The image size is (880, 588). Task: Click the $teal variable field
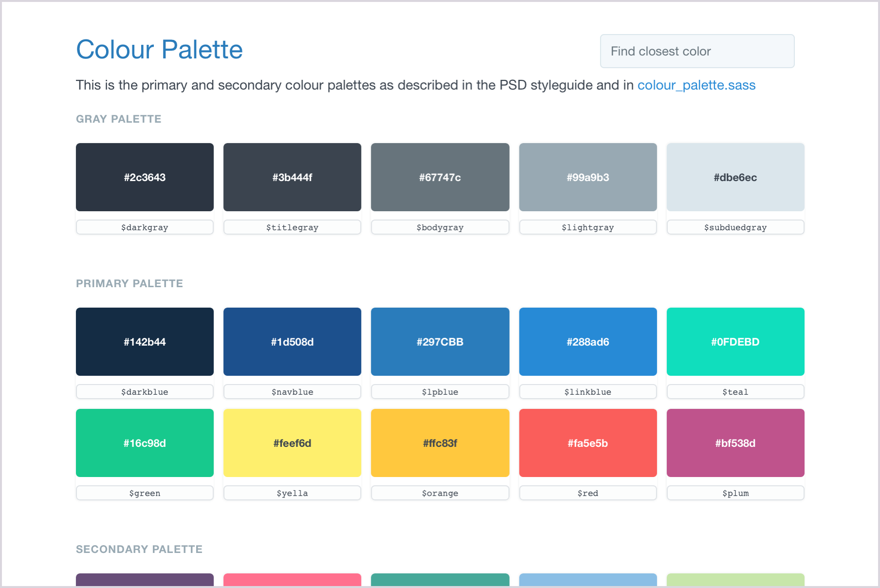[735, 392]
